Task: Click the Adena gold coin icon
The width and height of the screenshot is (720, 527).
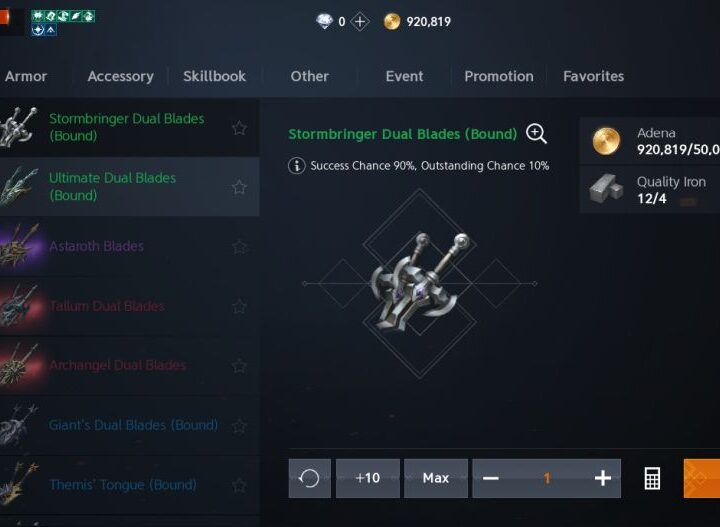Action: tap(606, 141)
